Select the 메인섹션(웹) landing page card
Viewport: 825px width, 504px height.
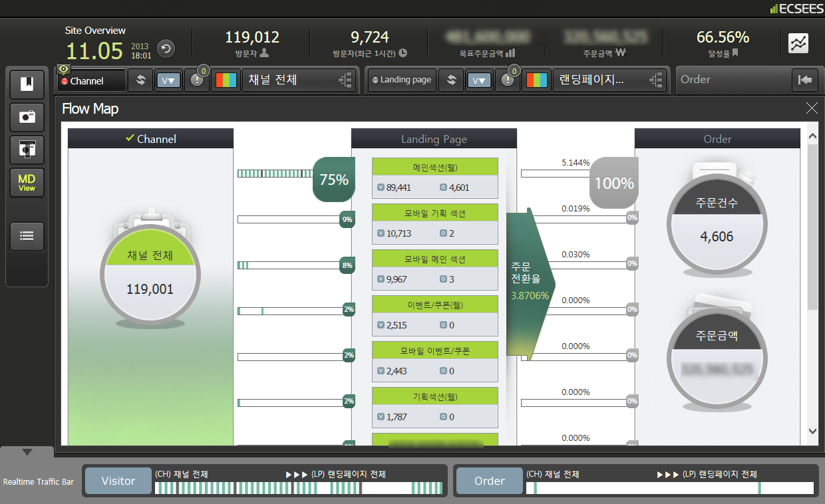click(435, 178)
